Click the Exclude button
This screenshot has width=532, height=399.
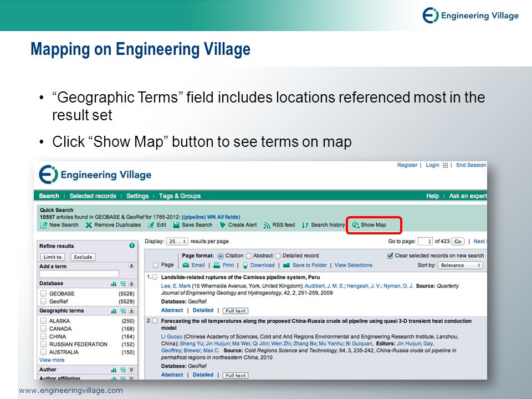(83, 257)
